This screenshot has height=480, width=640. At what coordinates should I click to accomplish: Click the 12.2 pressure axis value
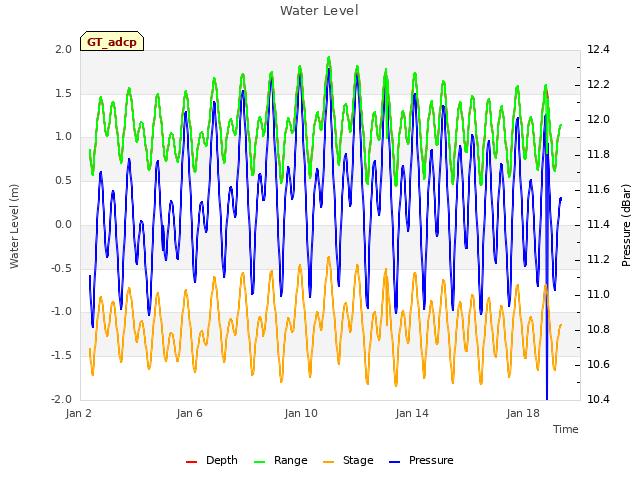tap(598, 84)
